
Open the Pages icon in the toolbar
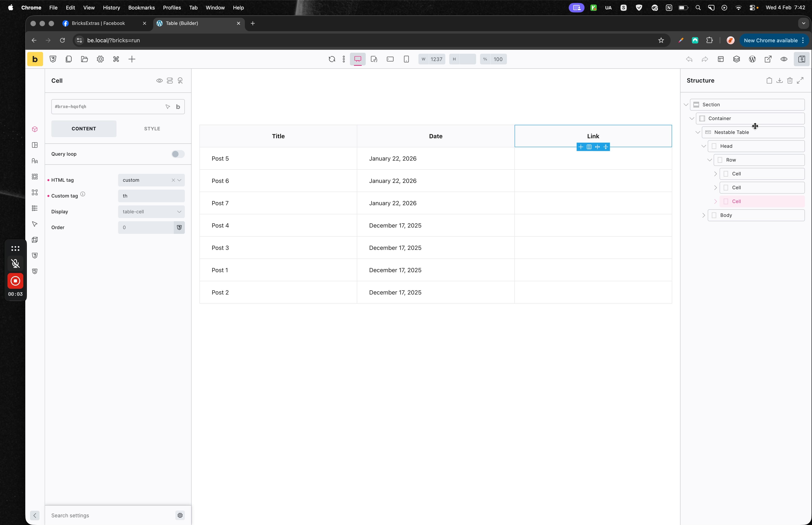(69, 59)
